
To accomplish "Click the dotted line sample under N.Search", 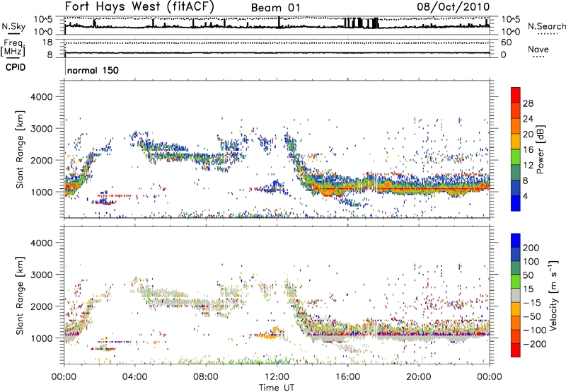I will [547, 34].
